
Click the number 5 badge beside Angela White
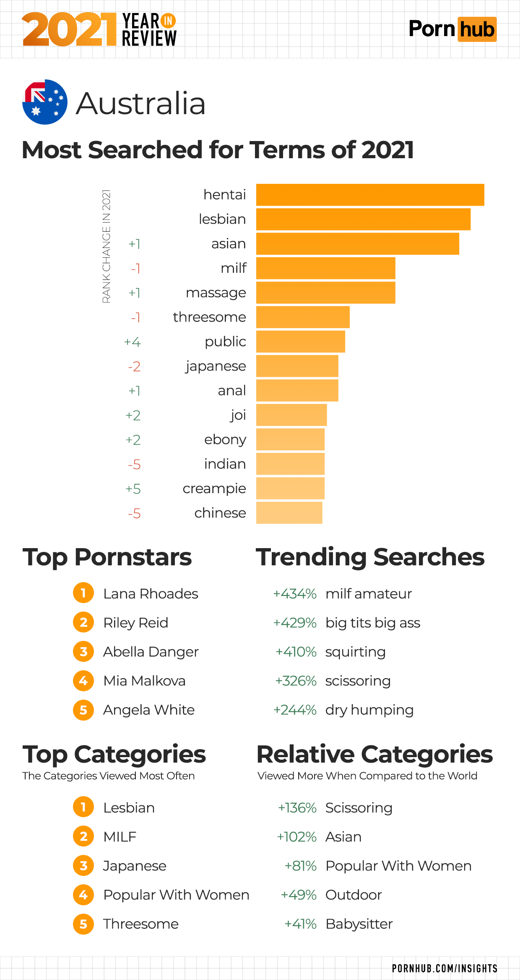pyautogui.click(x=83, y=710)
